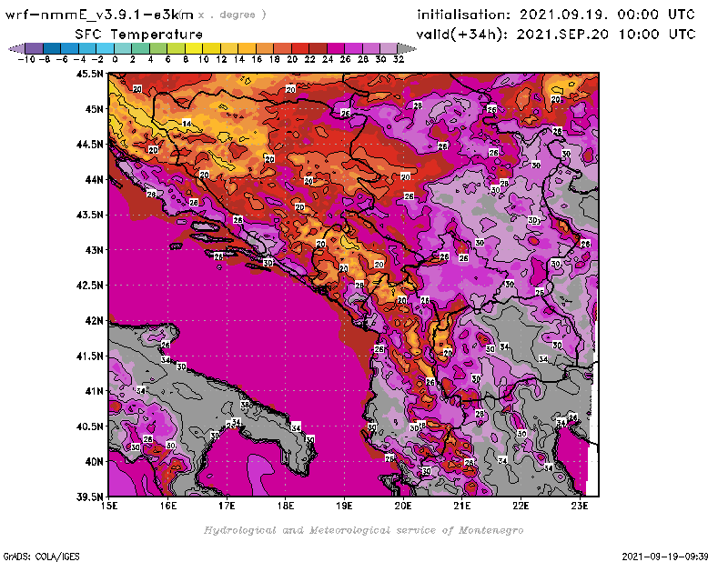Click the purple left arrow of the color bar
Screen dimensions: 728x562
14,48
